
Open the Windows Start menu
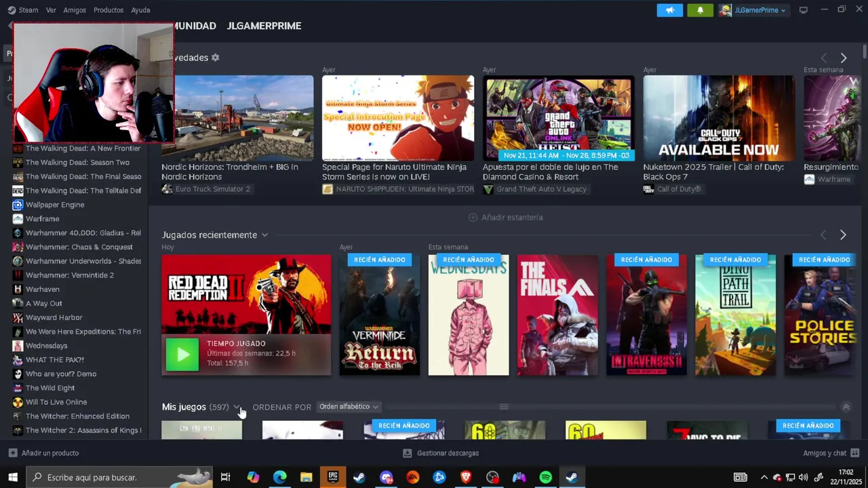tap(13, 477)
